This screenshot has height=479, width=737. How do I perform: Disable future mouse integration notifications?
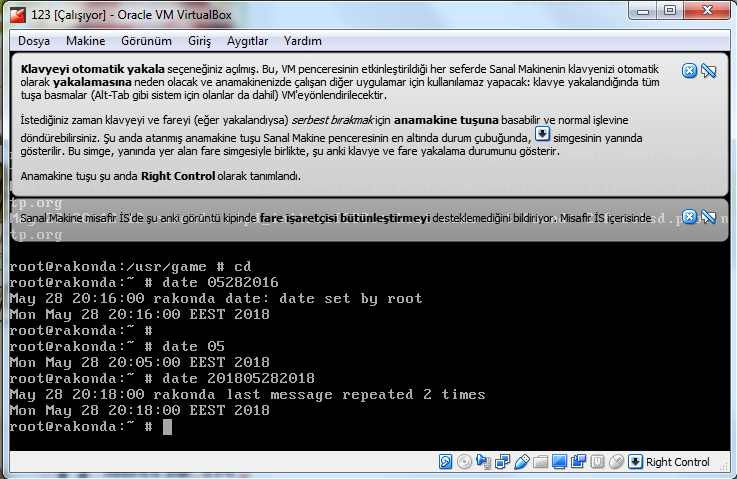click(708, 217)
